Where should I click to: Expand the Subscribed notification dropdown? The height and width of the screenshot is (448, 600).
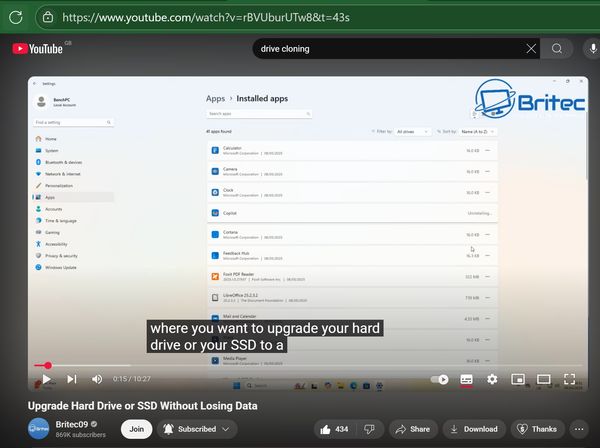(x=197, y=429)
